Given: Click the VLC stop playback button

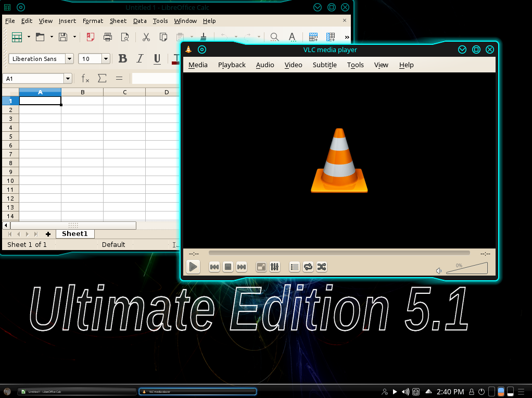Looking at the screenshot, I should pos(228,267).
